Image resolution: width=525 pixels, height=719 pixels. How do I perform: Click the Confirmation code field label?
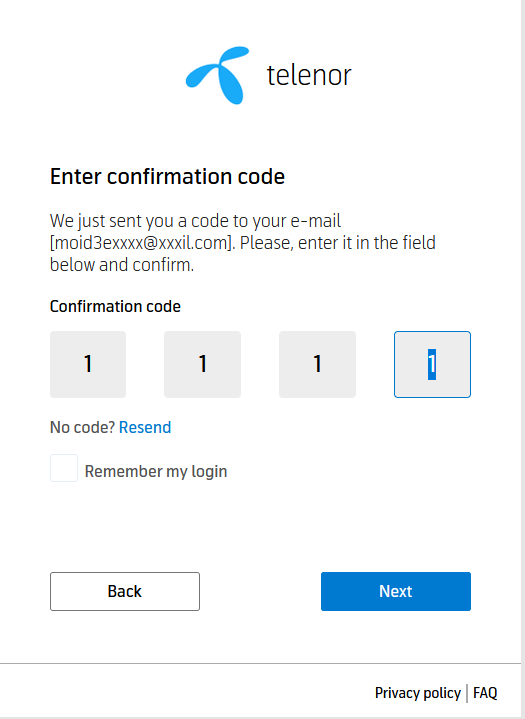point(115,306)
